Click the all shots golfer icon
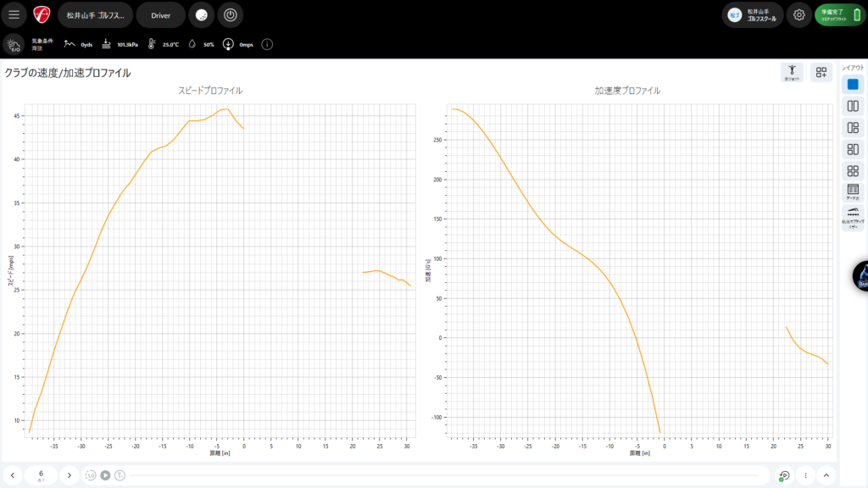868x488 pixels. (793, 73)
